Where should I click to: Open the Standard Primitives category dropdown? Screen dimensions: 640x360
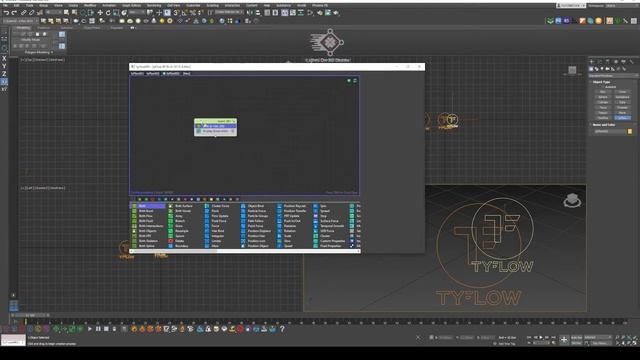pyautogui.click(x=613, y=76)
